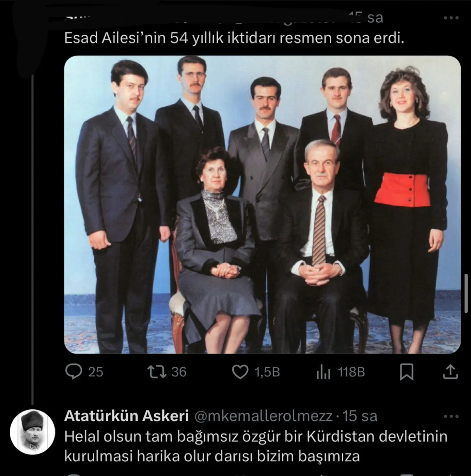Click the 118B views count

[351, 372]
